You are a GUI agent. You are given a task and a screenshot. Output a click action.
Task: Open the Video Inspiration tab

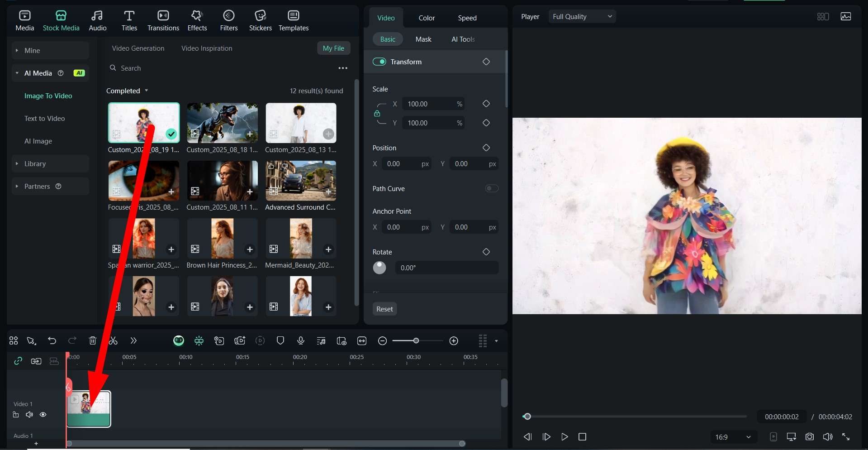[207, 48]
